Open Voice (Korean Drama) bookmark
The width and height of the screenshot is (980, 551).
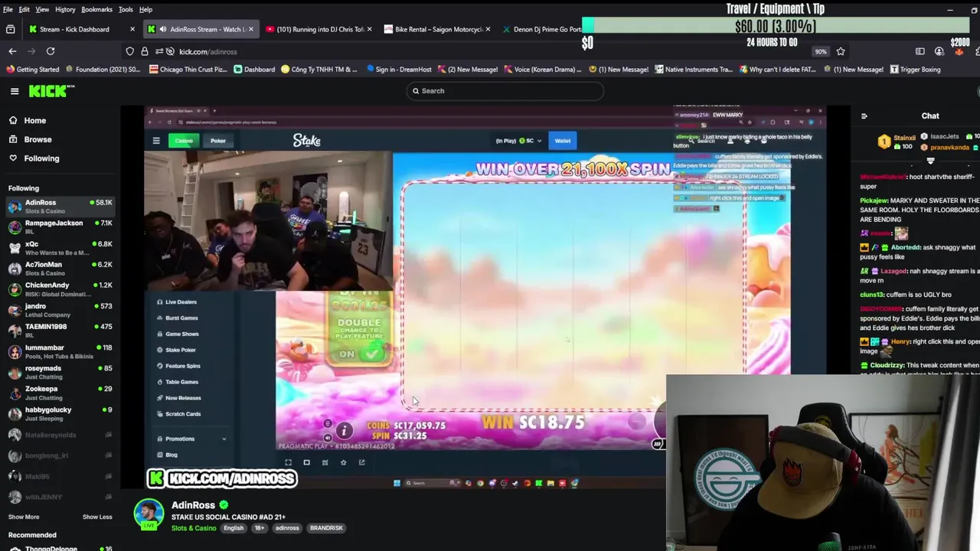coord(542,70)
